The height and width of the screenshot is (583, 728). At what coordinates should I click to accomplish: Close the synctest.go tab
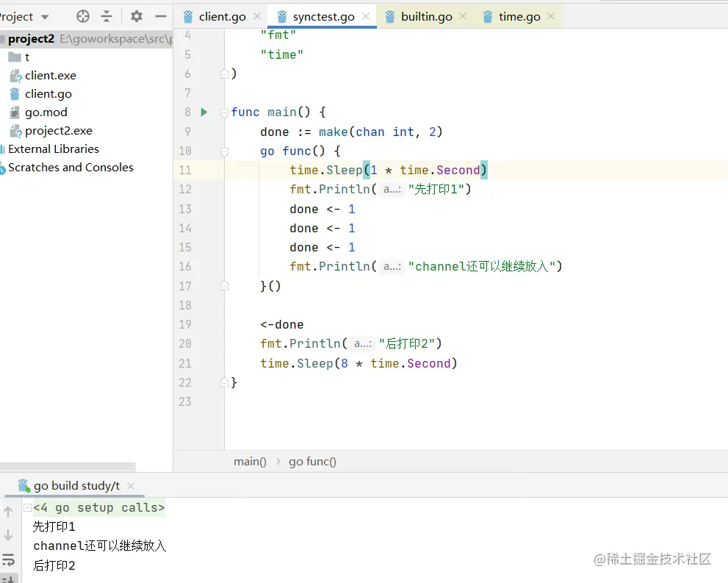[x=366, y=16]
